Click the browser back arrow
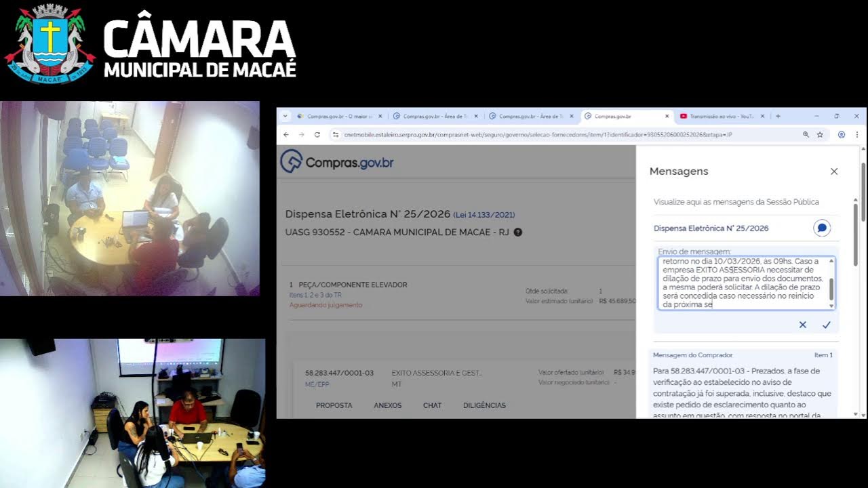 [286, 135]
